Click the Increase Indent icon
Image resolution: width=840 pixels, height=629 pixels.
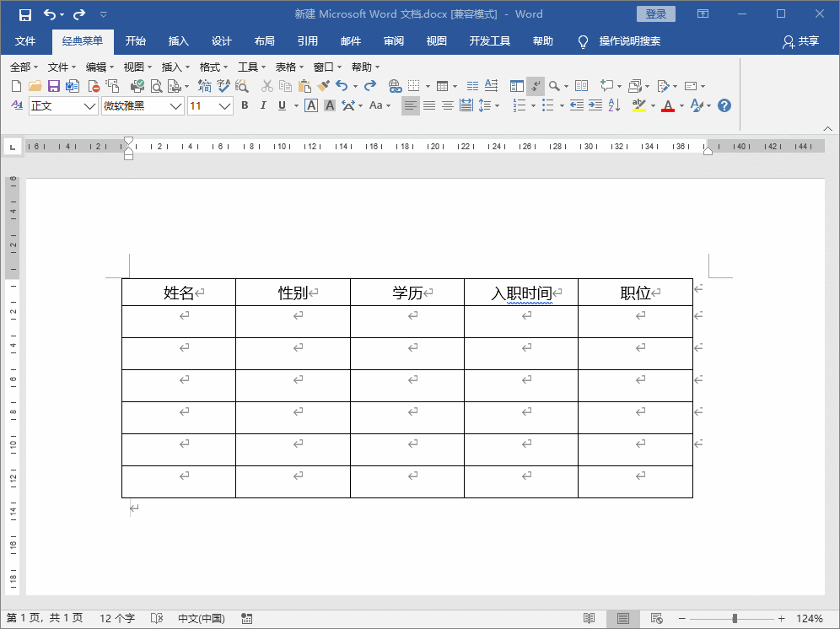[x=595, y=105]
